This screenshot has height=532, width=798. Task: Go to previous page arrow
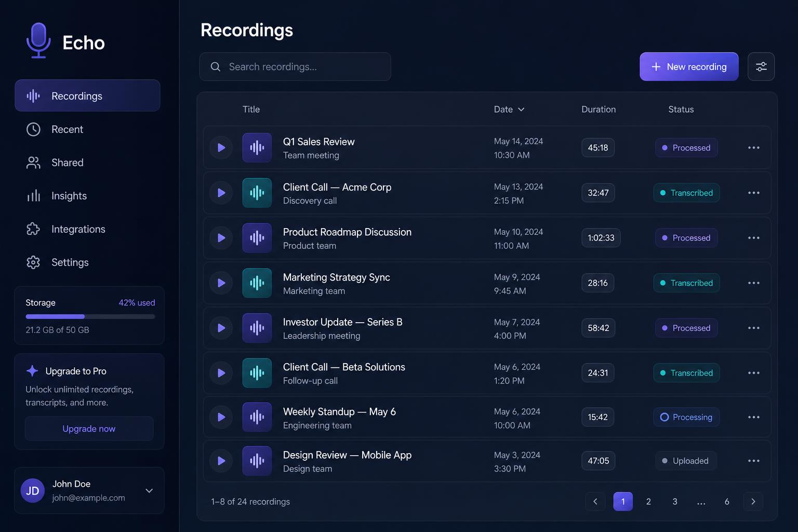[x=595, y=501]
